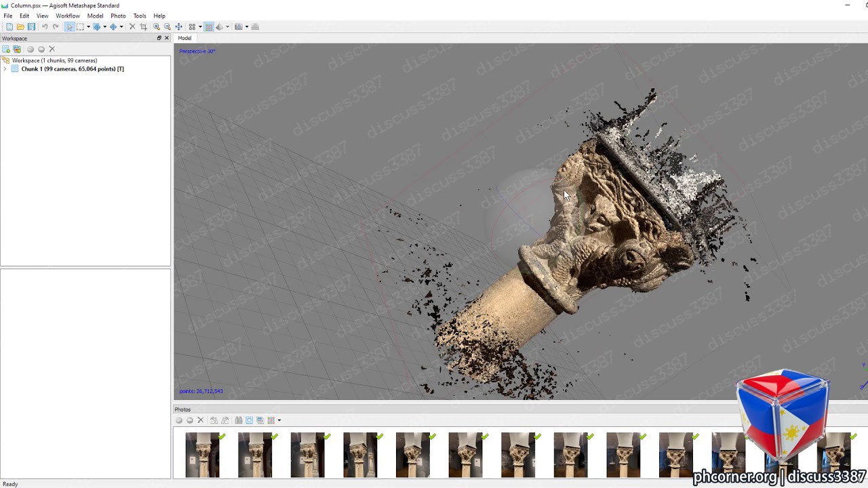The height and width of the screenshot is (488, 868).
Task: Toggle the Show cameras toolbar button
Action: 239,26
